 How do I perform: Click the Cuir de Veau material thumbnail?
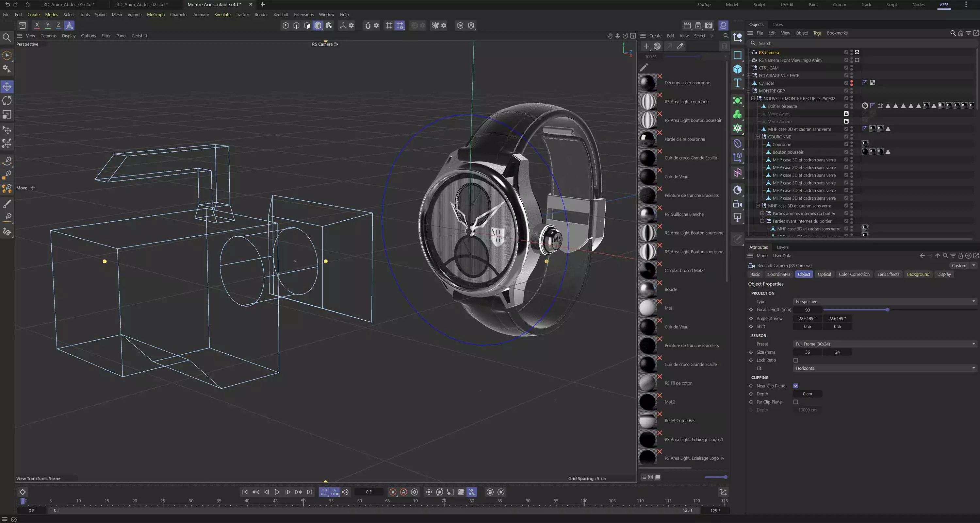click(x=648, y=177)
